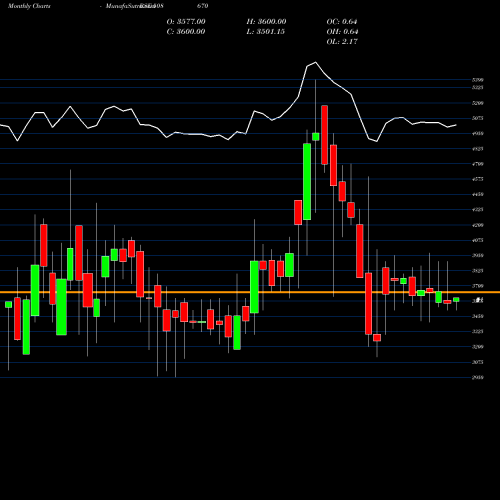
Task: Click the high price "H: 3600.00"
Action: 266,22
